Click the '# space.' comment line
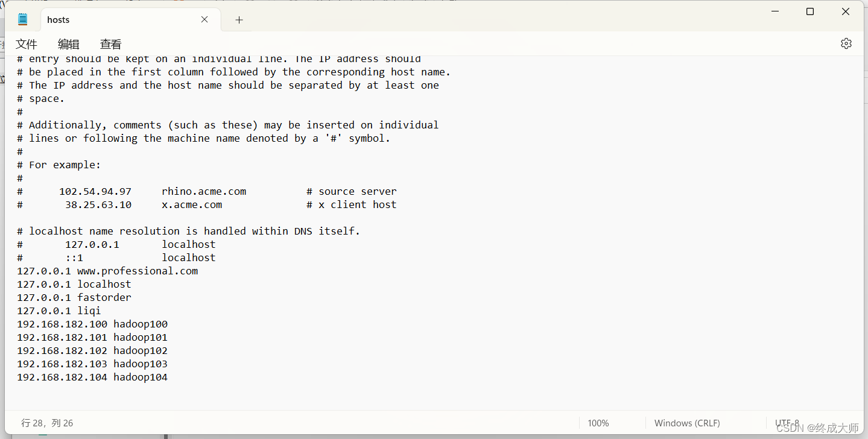868x439 pixels. (41, 98)
